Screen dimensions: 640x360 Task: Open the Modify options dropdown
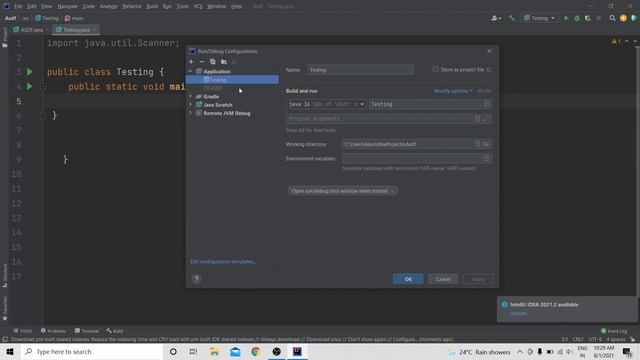click(453, 91)
